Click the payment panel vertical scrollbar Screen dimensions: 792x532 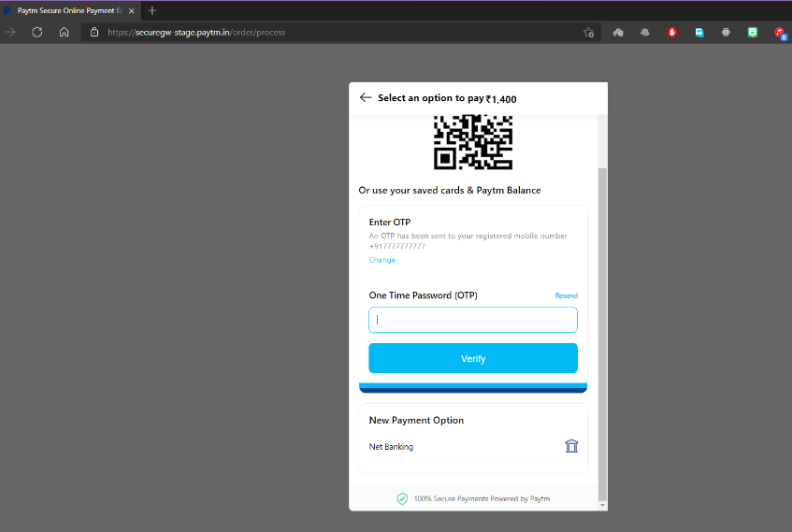point(602,334)
